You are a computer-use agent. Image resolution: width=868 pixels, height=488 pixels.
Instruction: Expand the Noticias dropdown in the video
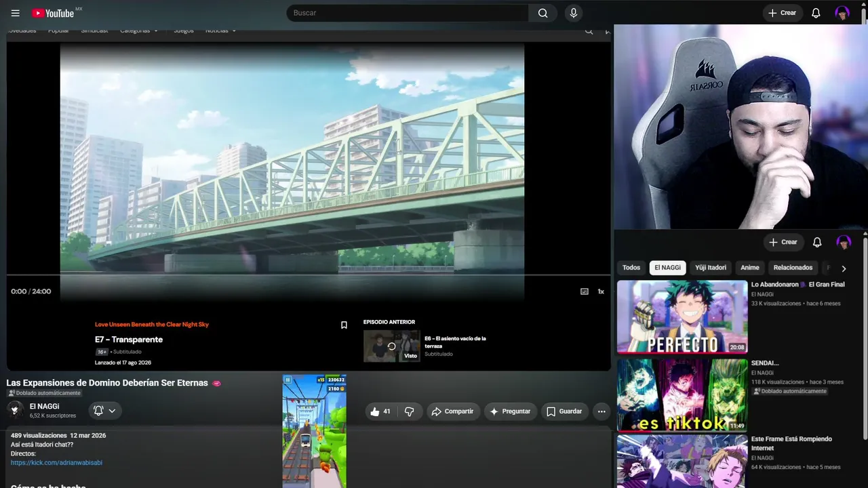[221, 30]
